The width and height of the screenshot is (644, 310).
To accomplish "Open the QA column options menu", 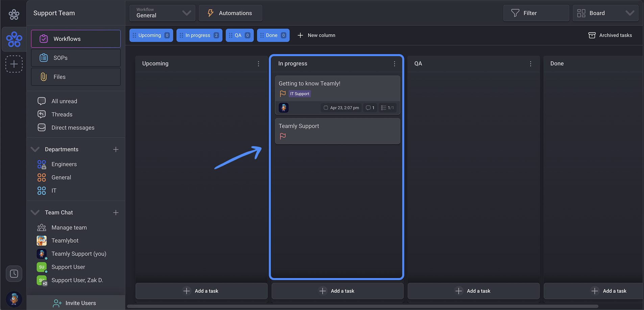I will 530,64.
